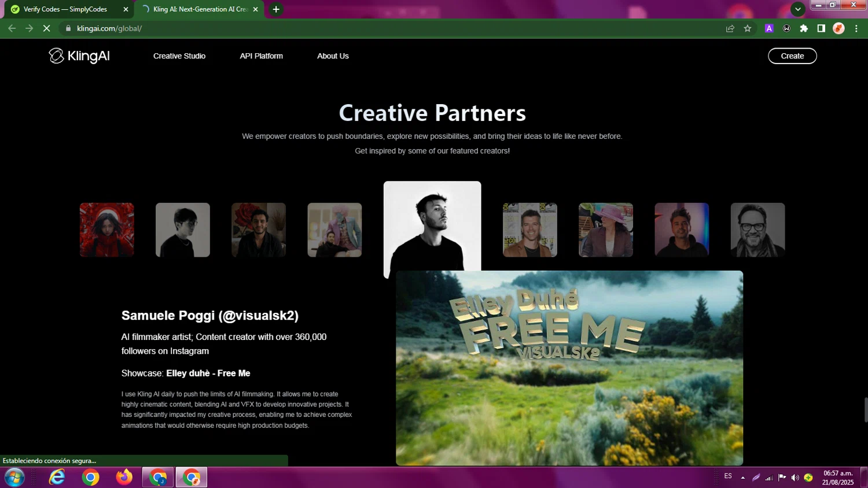Close the Kling AI tab
Screen dimensions: 868x488
(255, 9)
